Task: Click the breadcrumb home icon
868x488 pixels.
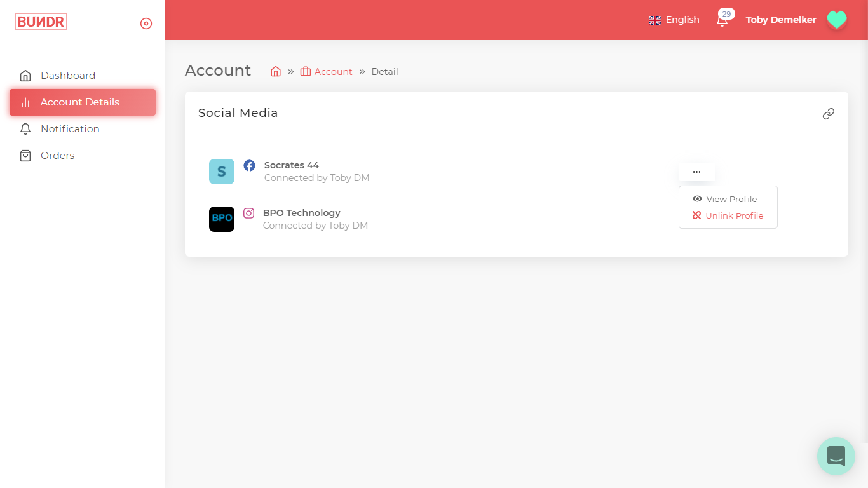Action: (276, 71)
